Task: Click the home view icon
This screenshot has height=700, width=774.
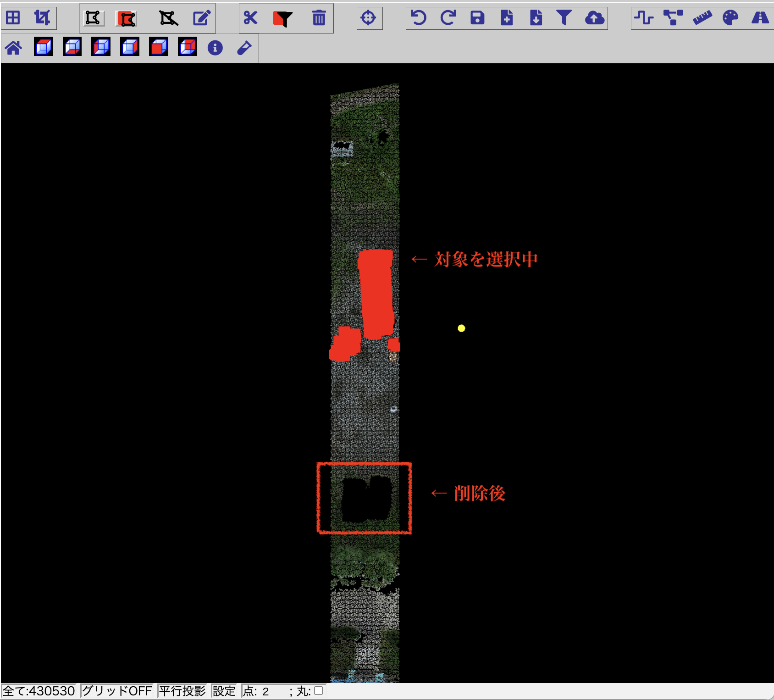Action: [14, 48]
